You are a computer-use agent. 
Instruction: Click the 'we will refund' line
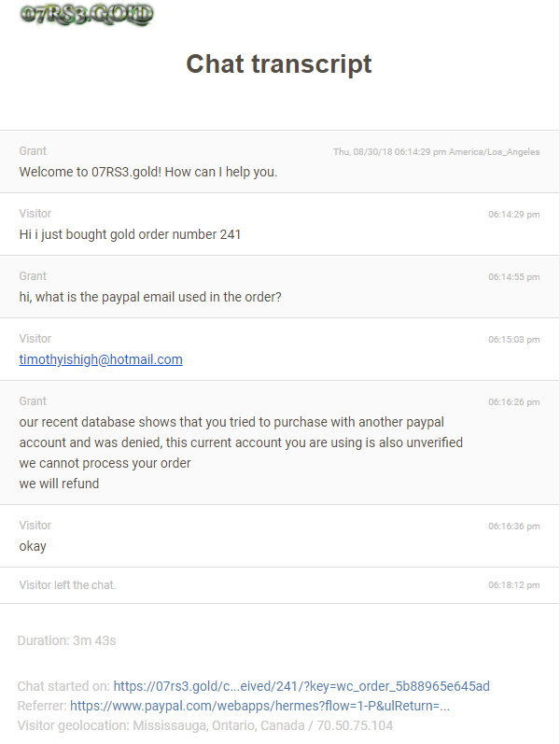pyautogui.click(x=60, y=484)
